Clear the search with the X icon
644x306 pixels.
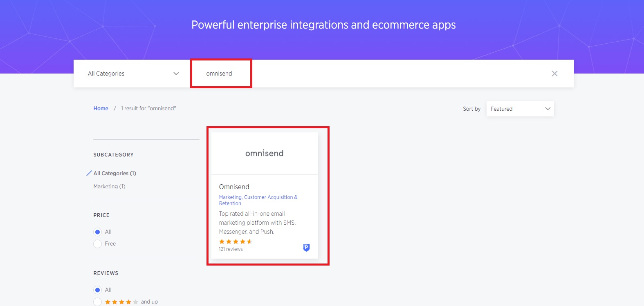pos(554,74)
